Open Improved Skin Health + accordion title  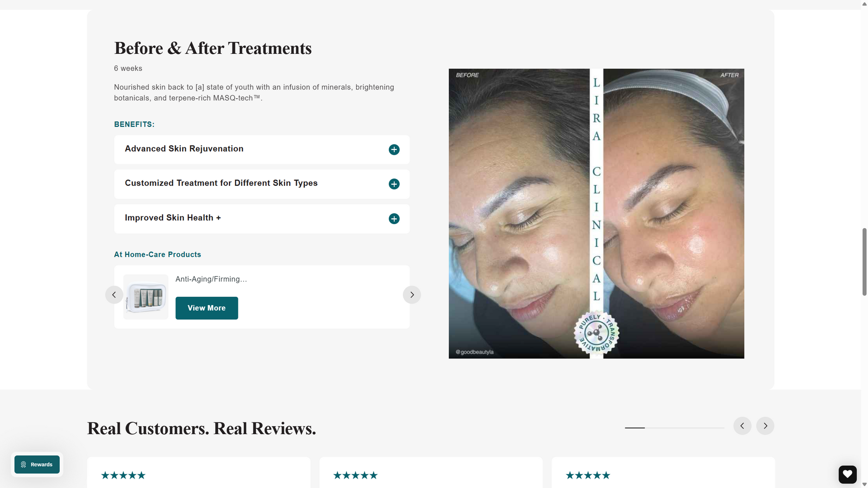pos(173,218)
